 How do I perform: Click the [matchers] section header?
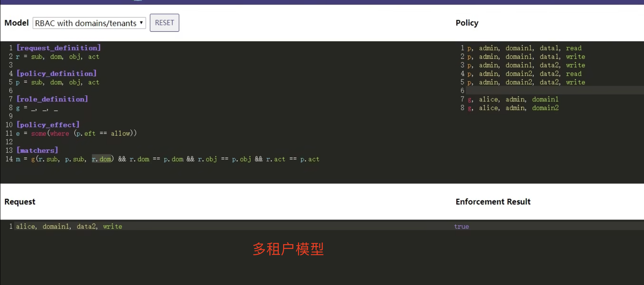37,150
